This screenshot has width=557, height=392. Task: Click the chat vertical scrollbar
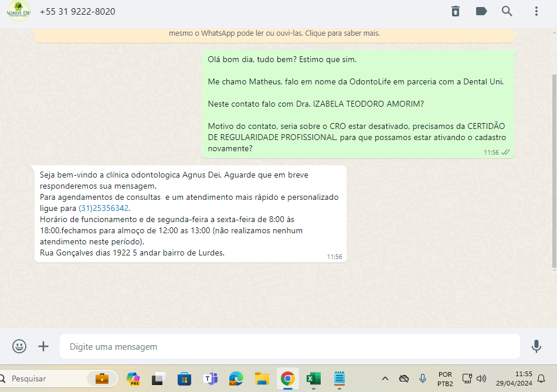[554, 171]
